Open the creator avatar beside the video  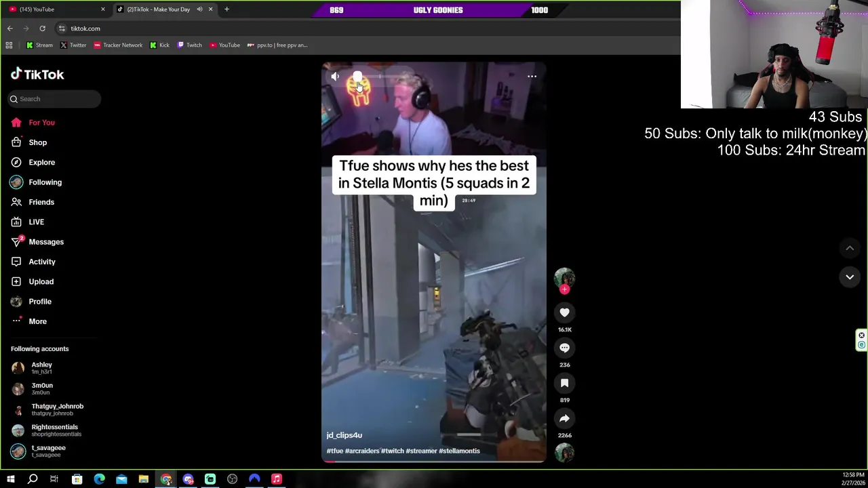pyautogui.click(x=564, y=278)
